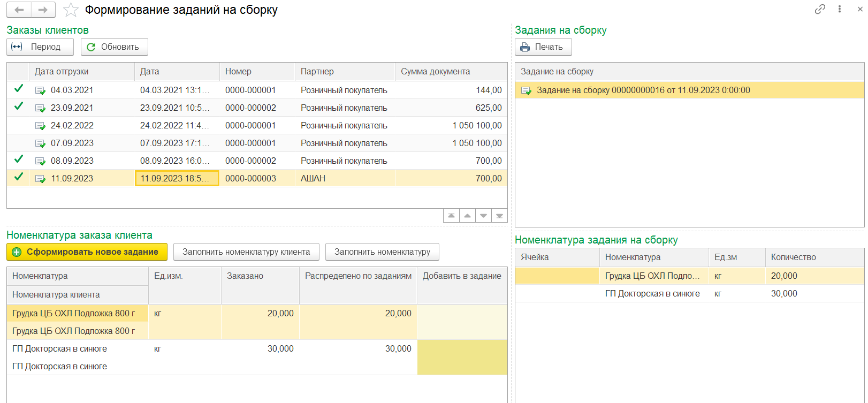Viewport: 868px width, 403px height.
Task: Sort by Дата отгрузки column header
Action: [x=82, y=72]
